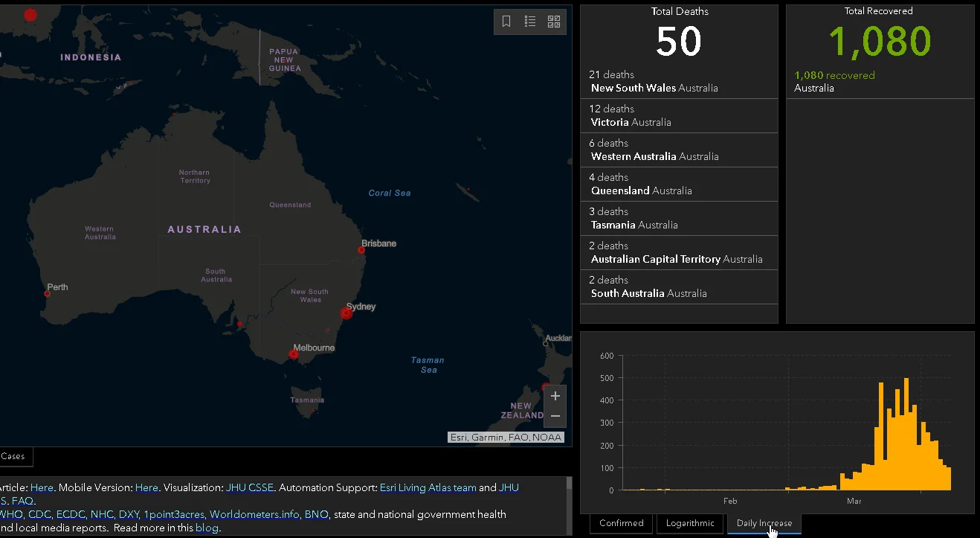Switch chart to Logarithmic tab

pyautogui.click(x=689, y=523)
